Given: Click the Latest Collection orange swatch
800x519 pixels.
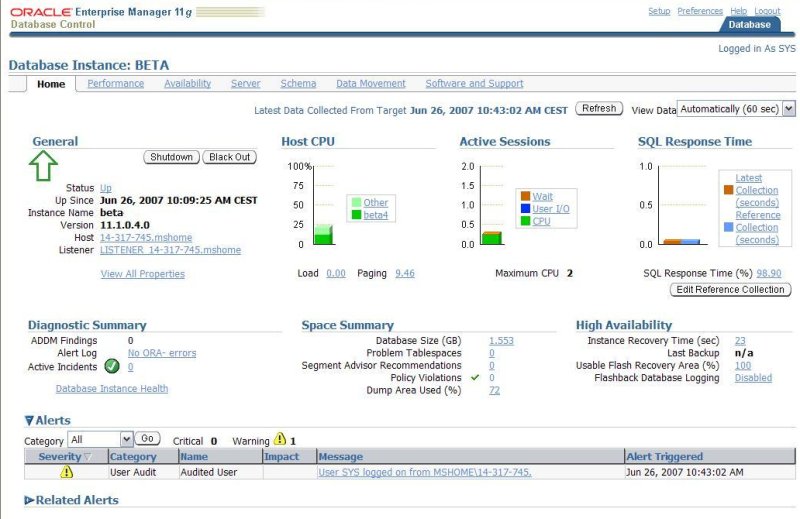Looking at the screenshot, I should [729, 190].
